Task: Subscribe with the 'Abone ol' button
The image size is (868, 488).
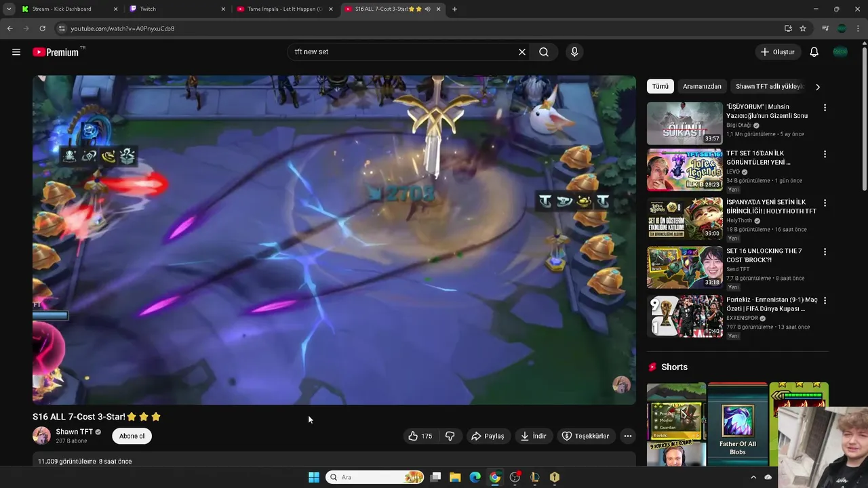Action: pyautogui.click(x=132, y=436)
